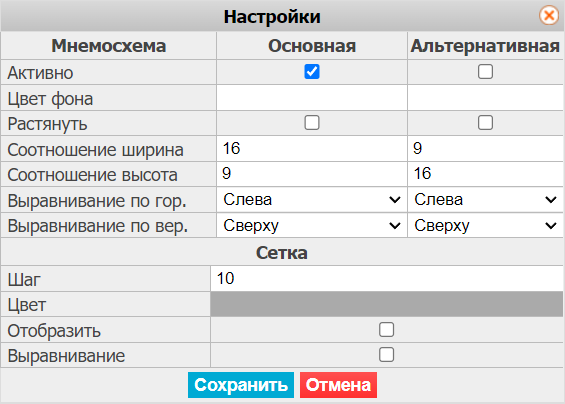Check Растянуть for Альтернативная scheme
This screenshot has width=565, height=404.
coord(485,123)
